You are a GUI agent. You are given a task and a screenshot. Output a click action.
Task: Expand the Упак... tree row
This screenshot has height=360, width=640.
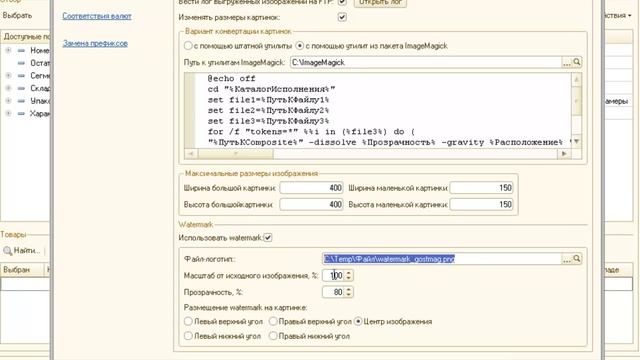pos(8,101)
